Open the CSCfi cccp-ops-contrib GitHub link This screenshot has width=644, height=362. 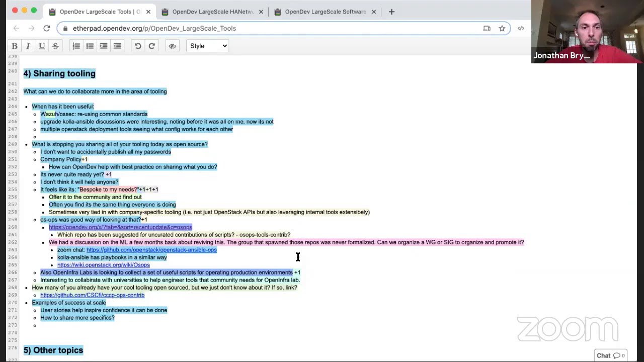92,295
